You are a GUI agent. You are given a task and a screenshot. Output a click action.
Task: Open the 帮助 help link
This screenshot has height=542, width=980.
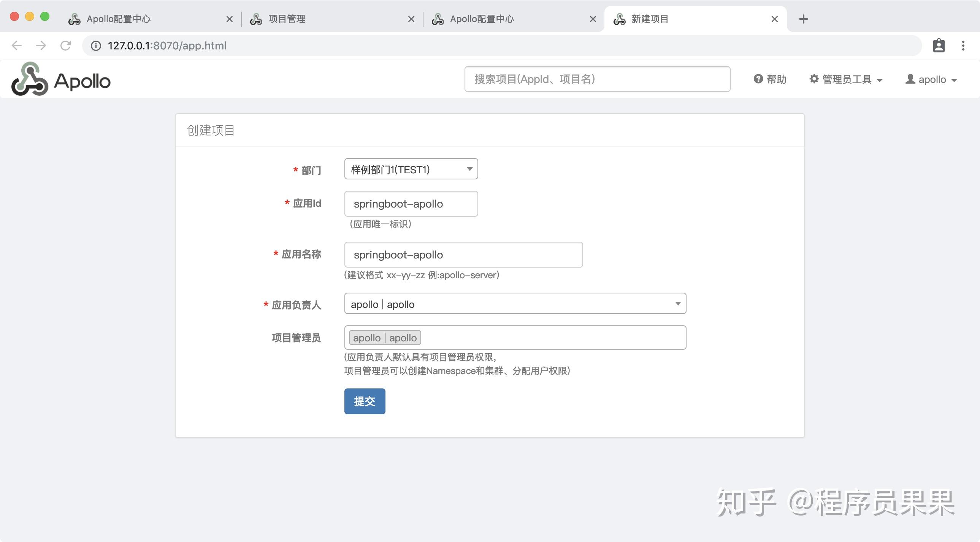tap(770, 79)
